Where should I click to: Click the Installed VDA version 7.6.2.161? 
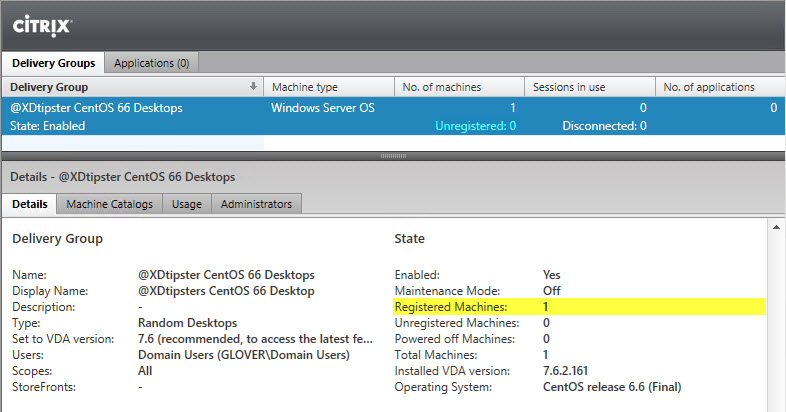pos(565,371)
